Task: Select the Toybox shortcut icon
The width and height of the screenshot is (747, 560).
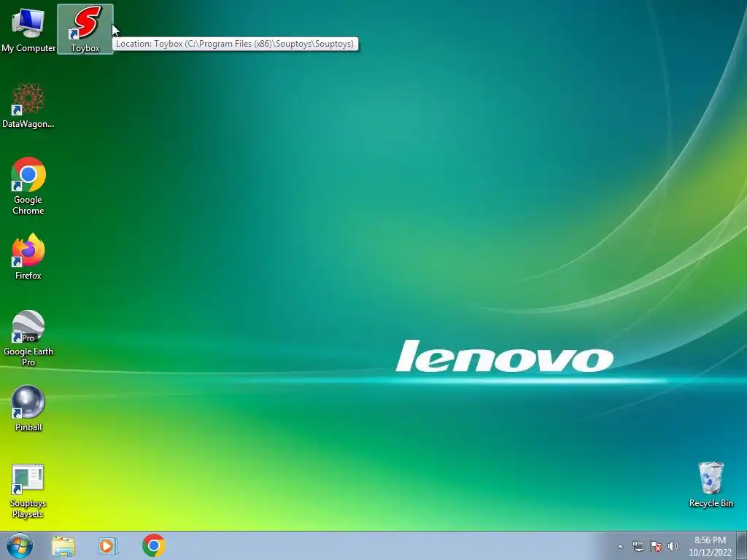Action: [85, 29]
